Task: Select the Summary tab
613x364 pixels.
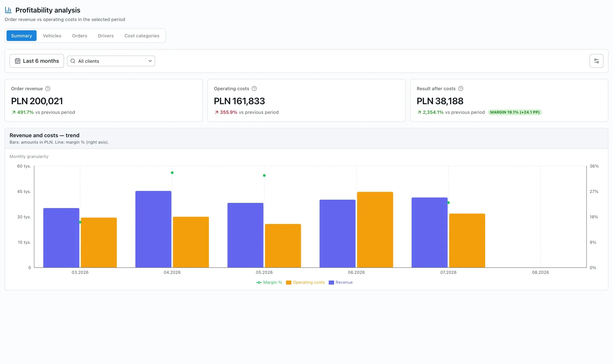Action: pos(22,36)
